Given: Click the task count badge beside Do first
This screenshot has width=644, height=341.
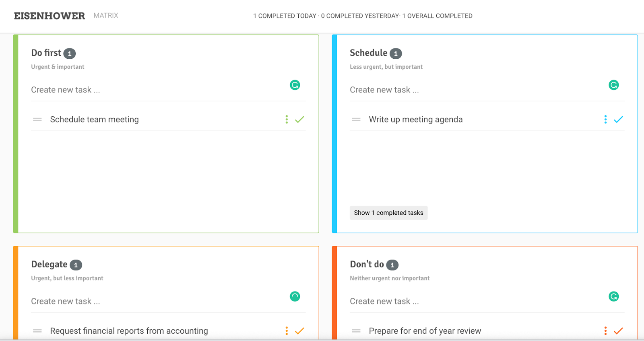Looking at the screenshot, I should click(70, 53).
